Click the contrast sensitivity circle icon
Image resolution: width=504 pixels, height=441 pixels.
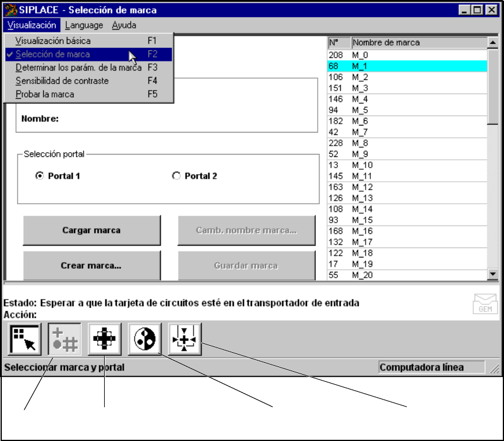point(145,339)
